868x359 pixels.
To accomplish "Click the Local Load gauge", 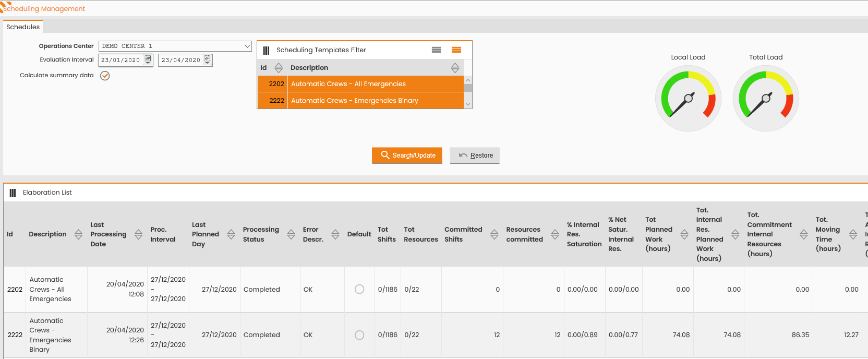I will [688, 98].
